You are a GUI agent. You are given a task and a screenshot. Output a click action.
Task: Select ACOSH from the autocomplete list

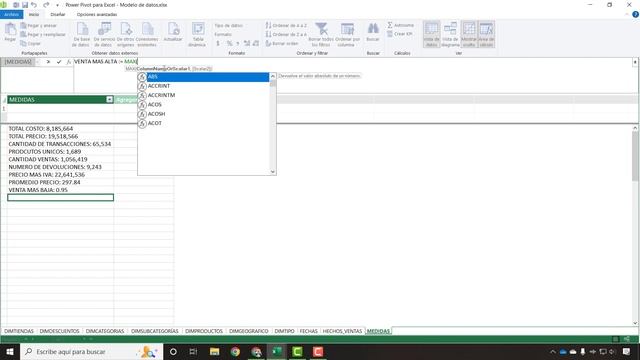(x=203, y=114)
